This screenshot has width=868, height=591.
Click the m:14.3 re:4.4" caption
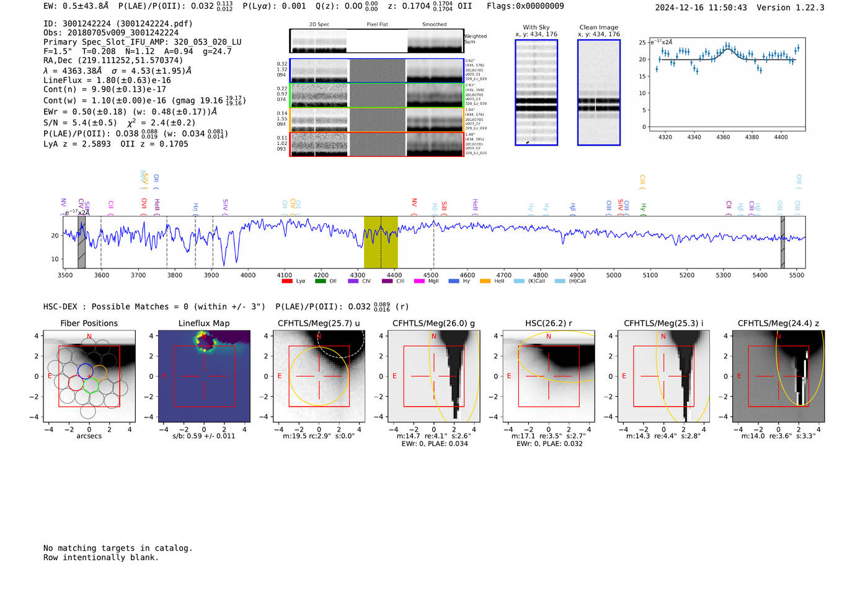[x=663, y=436]
